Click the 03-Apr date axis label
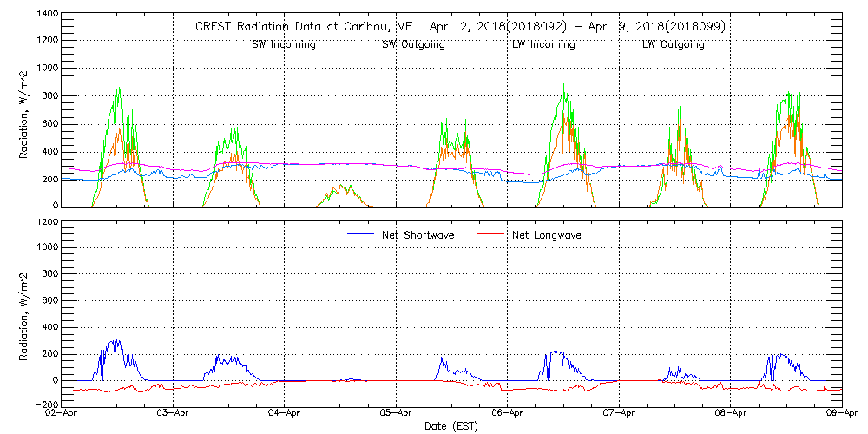 tap(174, 415)
